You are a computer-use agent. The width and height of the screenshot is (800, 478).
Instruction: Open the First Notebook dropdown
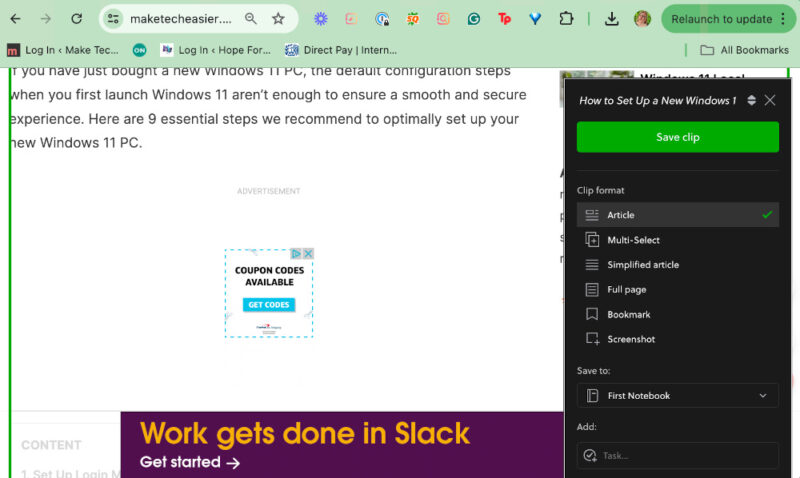coord(678,395)
